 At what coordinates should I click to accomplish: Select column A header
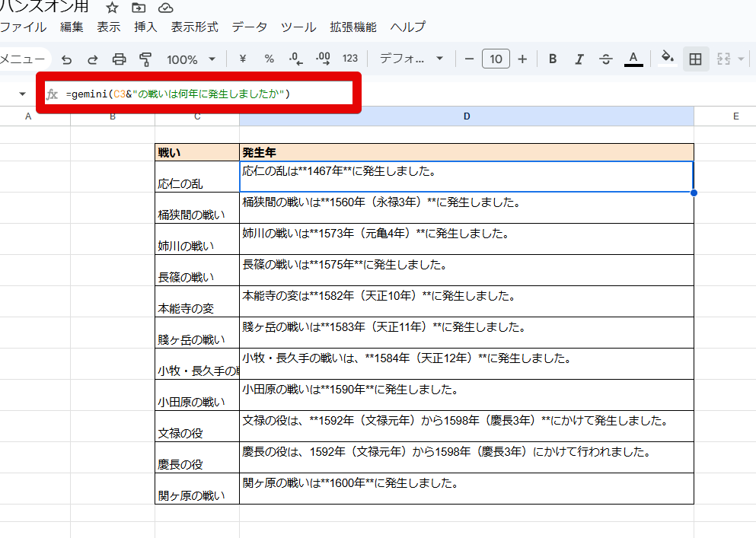click(28, 116)
